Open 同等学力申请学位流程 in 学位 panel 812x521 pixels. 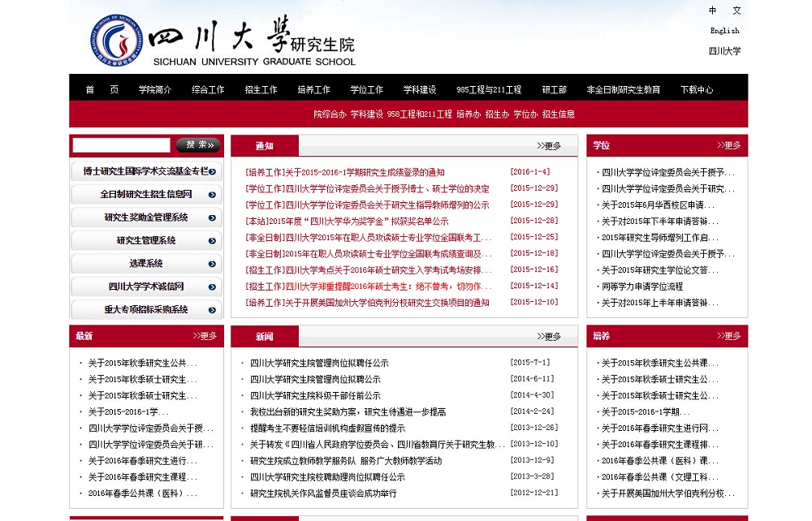pos(642,286)
